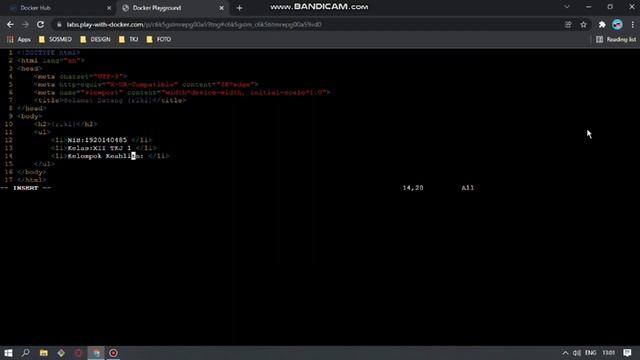Image resolution: width=640 pixels, height=360 pixels.
Task: Click the All scroll status in vim
Action: click(468, 188)
